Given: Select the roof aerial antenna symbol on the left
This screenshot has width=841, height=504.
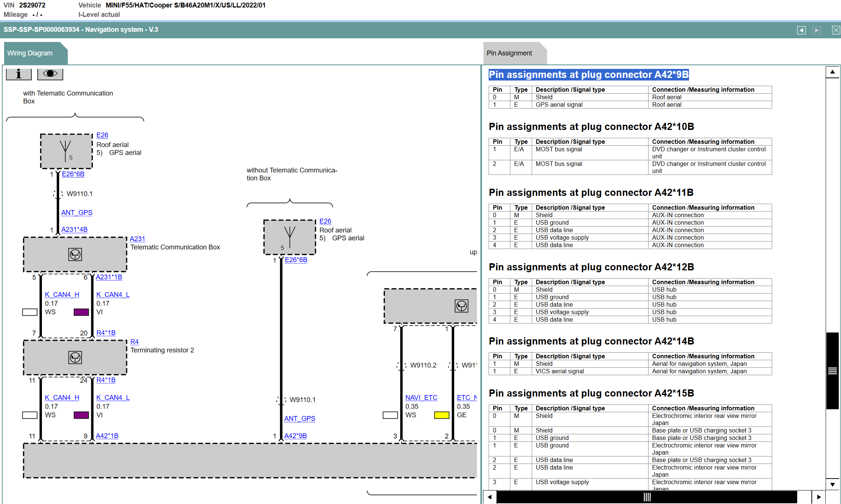Looking at the screenshot, I should 66,151.
